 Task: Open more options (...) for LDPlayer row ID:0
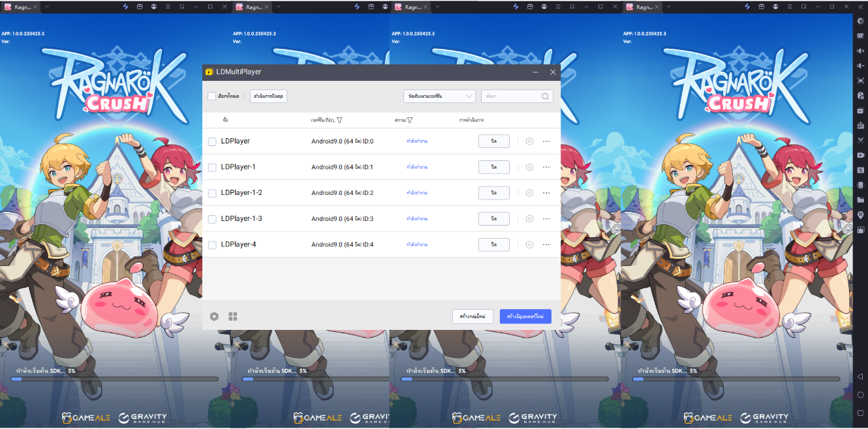(546, 141)
